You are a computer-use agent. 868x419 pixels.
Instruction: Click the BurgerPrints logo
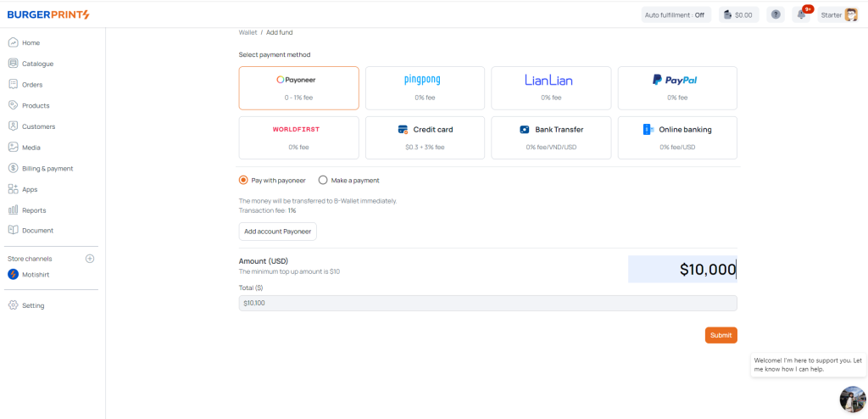coord(48,14)
